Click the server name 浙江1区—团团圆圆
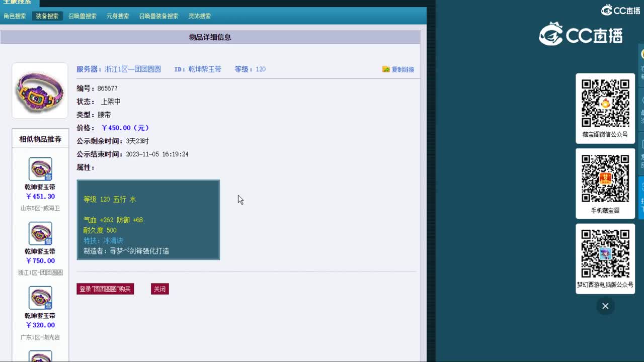The height and width of the screenshot is (362, 644). (x=133, y=69)
